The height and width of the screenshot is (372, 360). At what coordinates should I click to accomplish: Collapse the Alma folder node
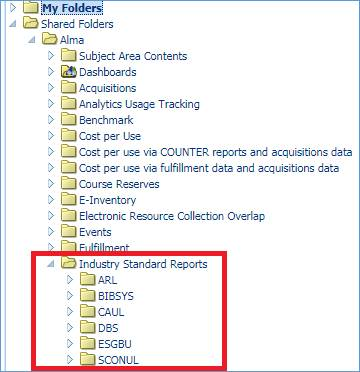(32, 40)
